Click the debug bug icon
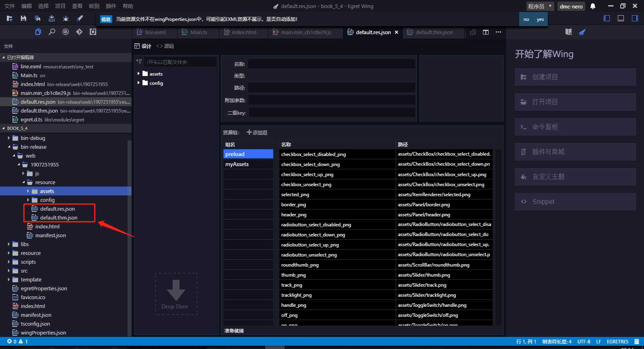 point(66,18)
